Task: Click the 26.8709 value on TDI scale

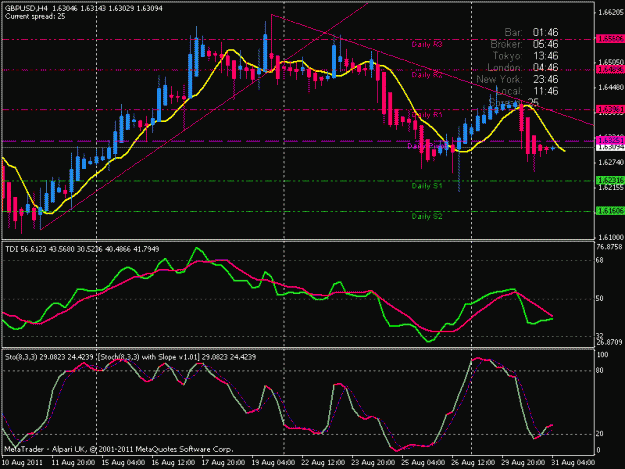Action: tap(609, 342)
